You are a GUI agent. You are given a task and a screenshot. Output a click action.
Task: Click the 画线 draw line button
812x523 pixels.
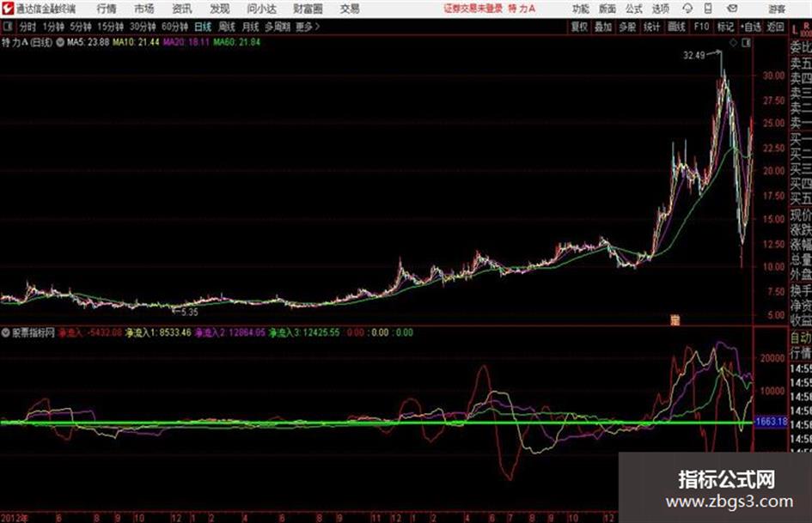(x=676, y=27)
